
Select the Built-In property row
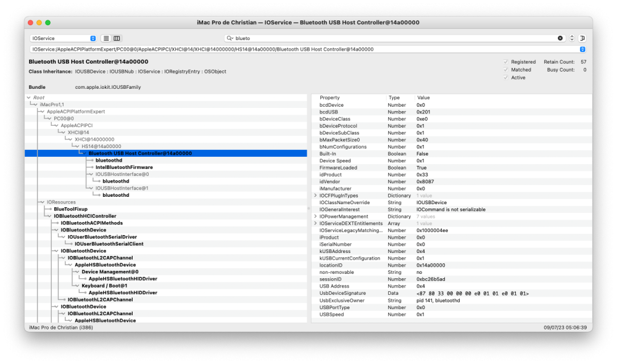click(452, 154)
